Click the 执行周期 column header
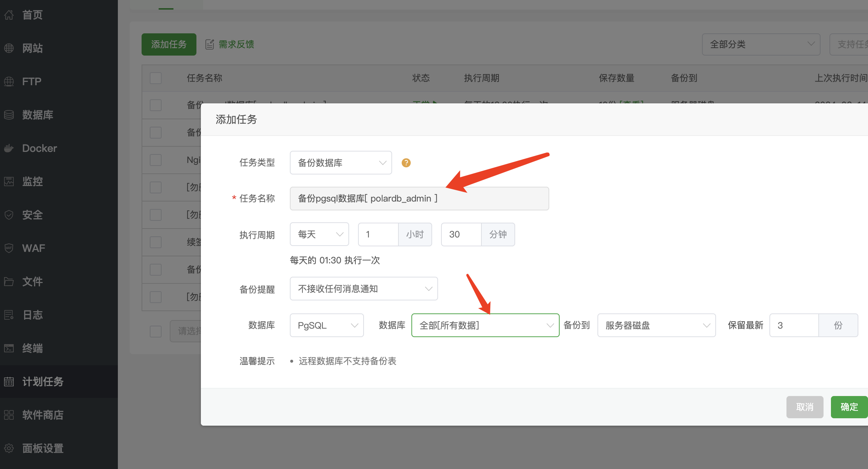 click(x=482, y=78)
